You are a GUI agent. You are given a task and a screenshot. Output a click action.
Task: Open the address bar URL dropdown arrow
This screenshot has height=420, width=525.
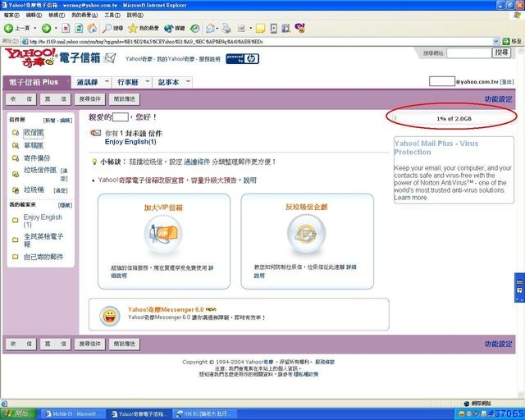pyautogui.click(x=496, y=42)
